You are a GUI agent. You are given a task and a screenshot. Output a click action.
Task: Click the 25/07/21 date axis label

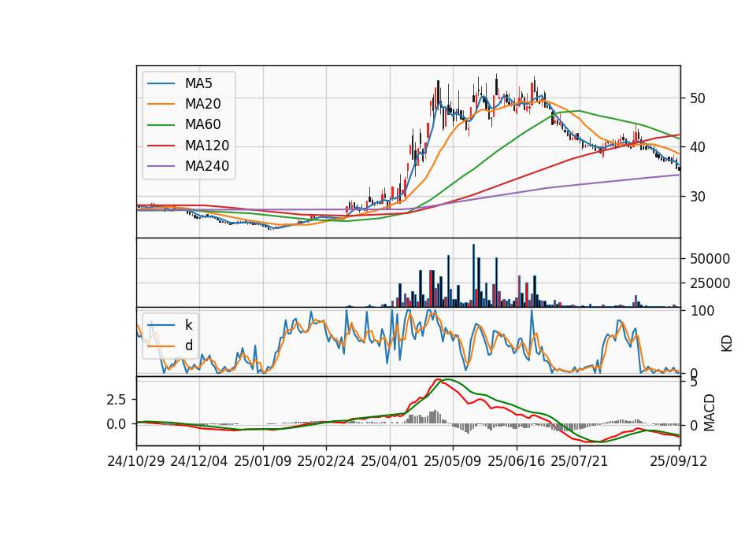pos(580,461)
